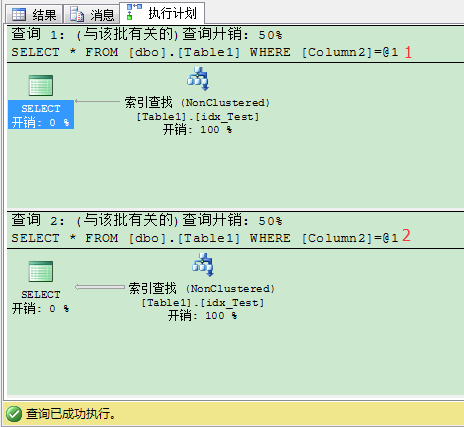Screen dimensions: 464x427
Task: Click the highlighted SELECT 开销 label in query 1
Action: tap(41, 115)
